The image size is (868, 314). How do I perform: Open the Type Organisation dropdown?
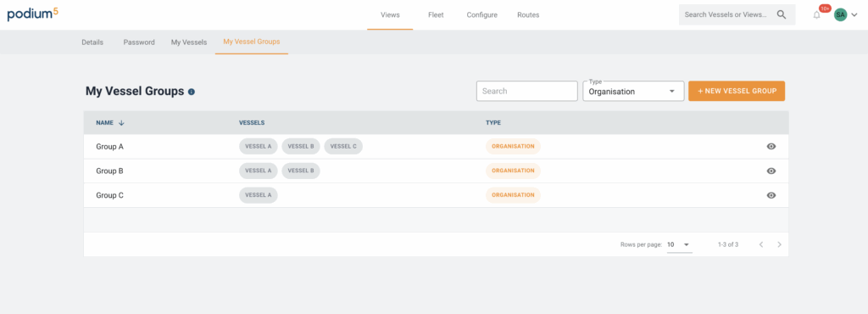(633, 92)
